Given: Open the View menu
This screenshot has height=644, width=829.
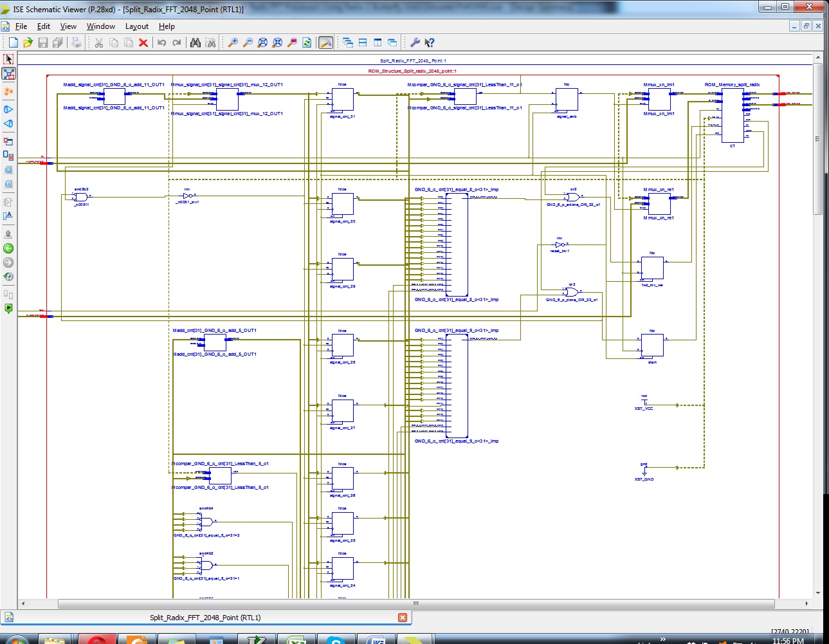Looking at the screenshot, I should pyautogui.click(x=68, y=26).
